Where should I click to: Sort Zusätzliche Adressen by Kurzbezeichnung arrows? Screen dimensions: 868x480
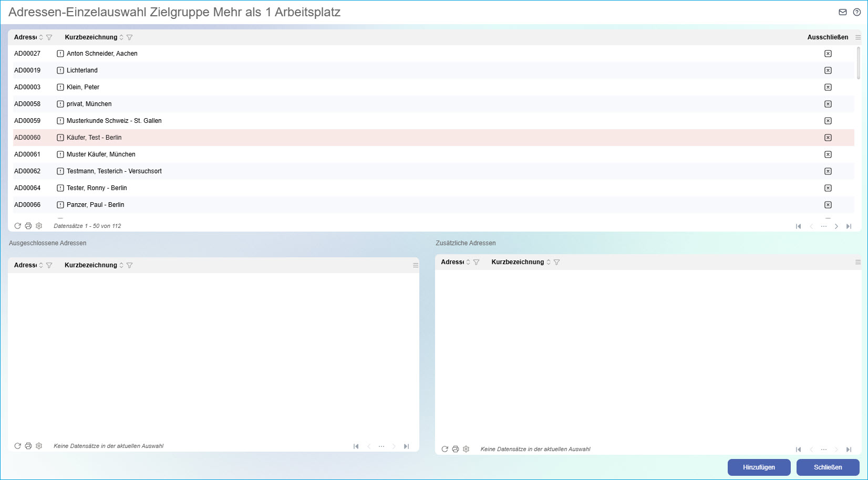coord(549,262)
